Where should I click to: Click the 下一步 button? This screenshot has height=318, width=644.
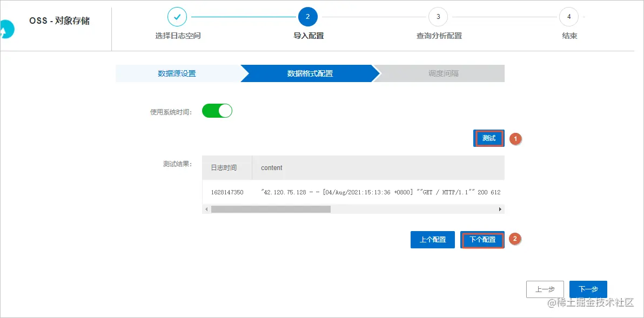(588, 289)
